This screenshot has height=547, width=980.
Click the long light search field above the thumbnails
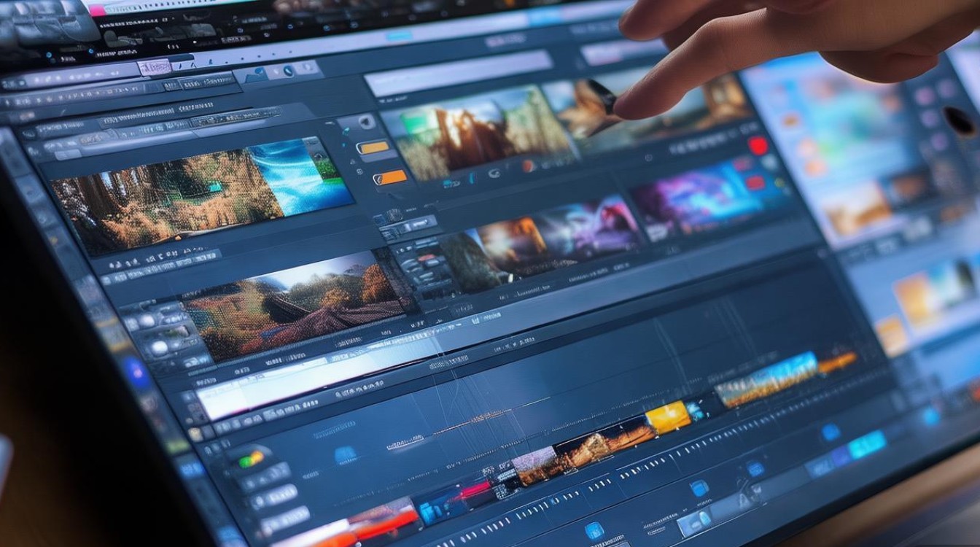point(459,74)
